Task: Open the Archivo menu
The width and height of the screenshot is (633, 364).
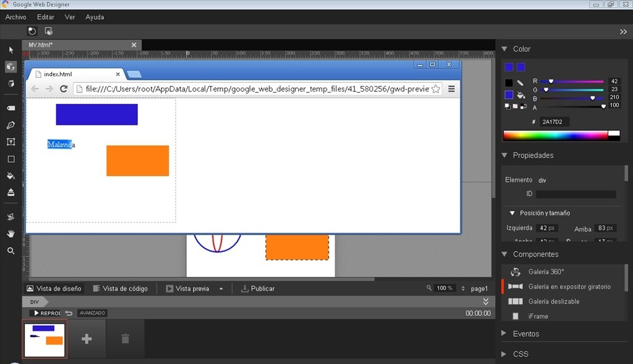Action: pyautogui.click(x=15, y=17)
